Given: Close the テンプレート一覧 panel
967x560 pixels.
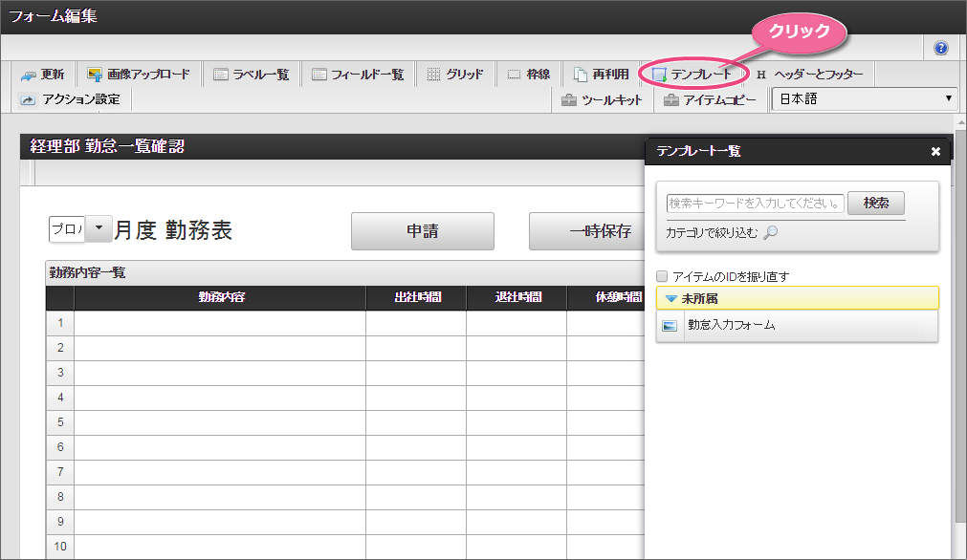Looking at the screenshot, I should click(935, 152).
